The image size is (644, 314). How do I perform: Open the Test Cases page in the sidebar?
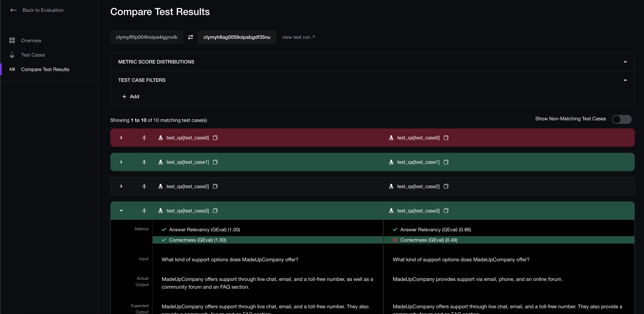point(33,55)
